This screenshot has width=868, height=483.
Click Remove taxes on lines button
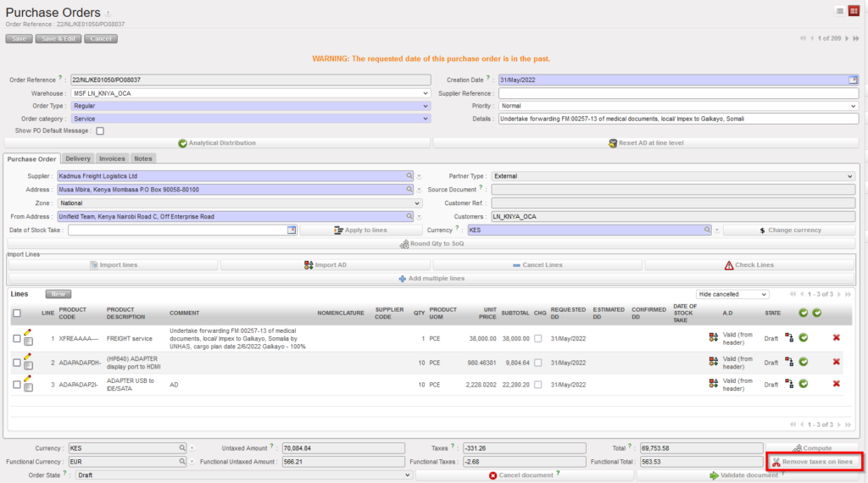tap(814, 462)
